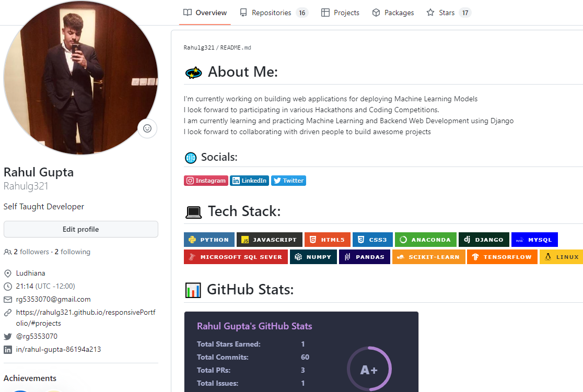Click the HTML5 tech badge
The image size is (583, 392).
tap(328, 240)
